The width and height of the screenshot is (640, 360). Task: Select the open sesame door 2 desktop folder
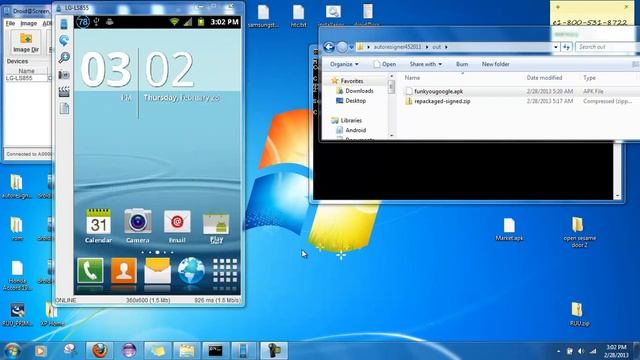579,232
